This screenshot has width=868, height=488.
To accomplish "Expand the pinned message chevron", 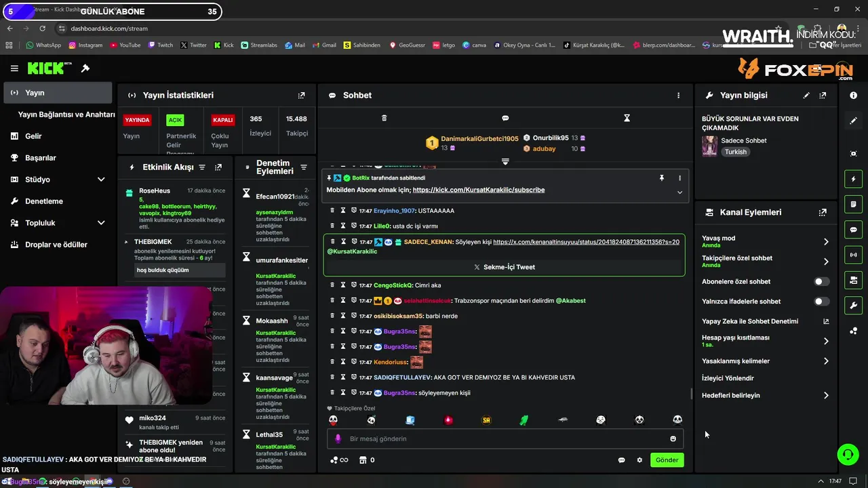I will tap(679, 192).
